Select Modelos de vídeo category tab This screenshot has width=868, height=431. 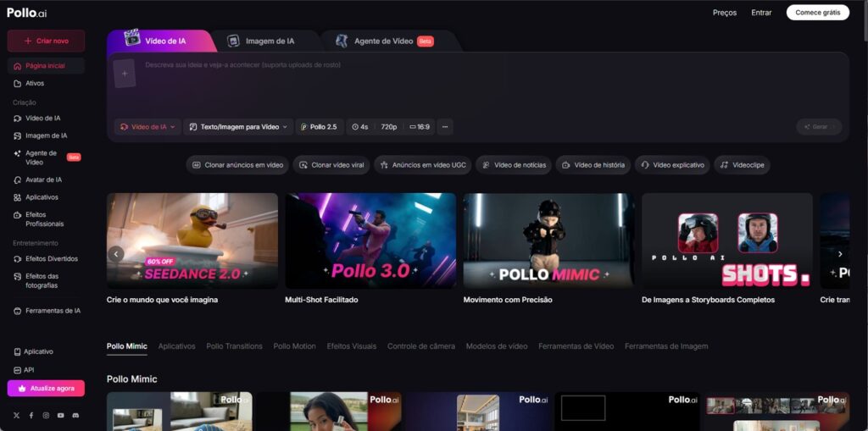[x=497, y=346]
